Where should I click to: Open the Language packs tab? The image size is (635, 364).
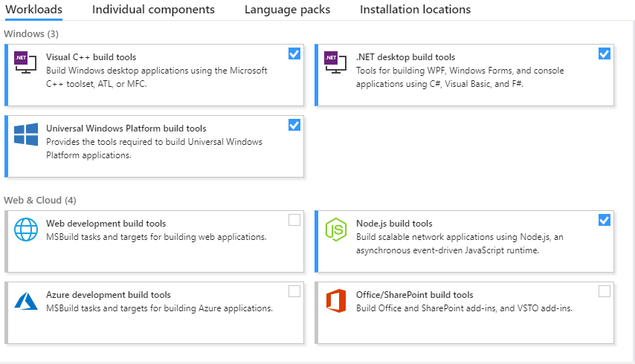pyautogui.click(x=287, y=10)
